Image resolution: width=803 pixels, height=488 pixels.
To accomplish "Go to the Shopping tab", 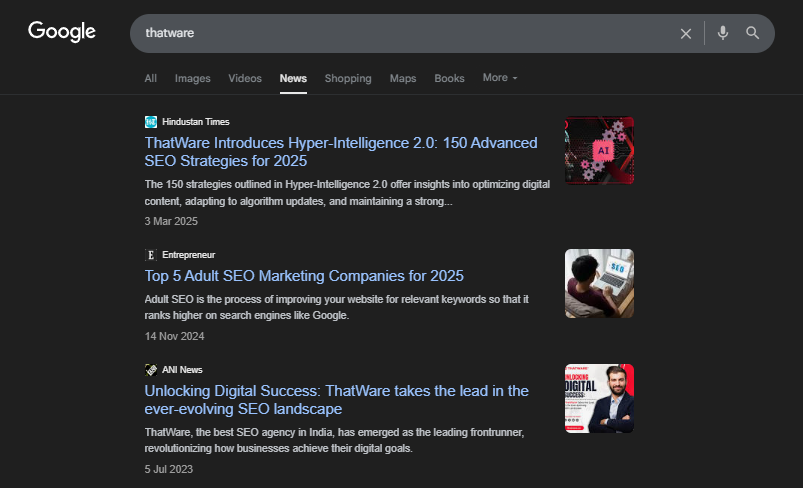I will point(348,78).
